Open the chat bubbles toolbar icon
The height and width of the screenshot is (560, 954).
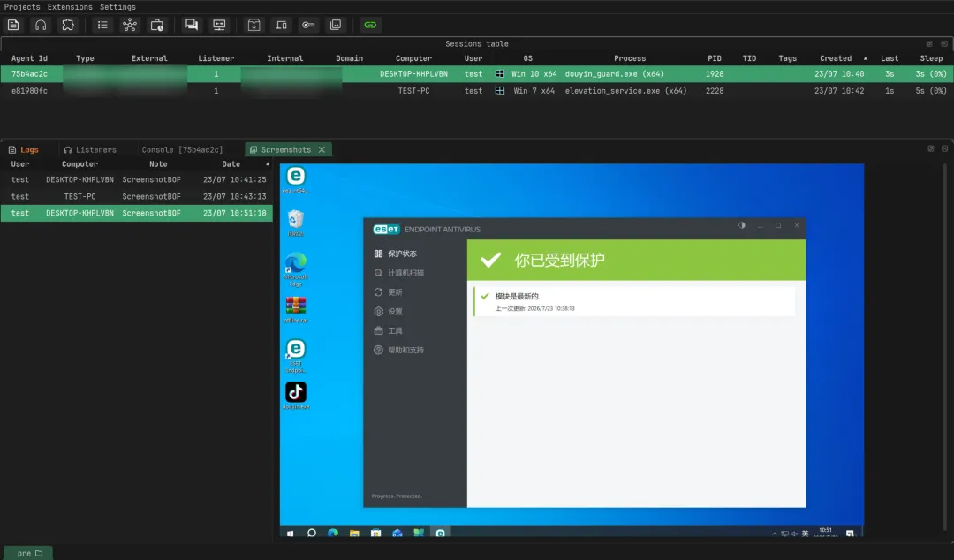click(x=192, y=25)
